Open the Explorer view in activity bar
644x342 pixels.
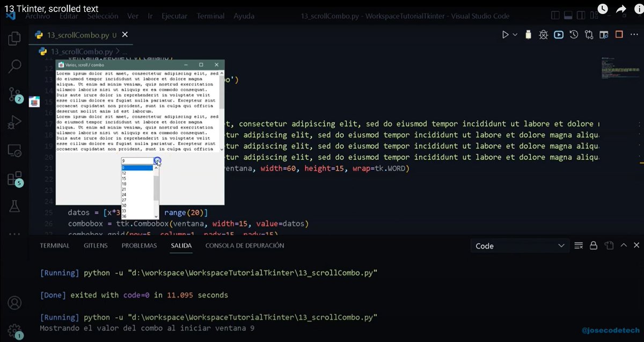14,39
